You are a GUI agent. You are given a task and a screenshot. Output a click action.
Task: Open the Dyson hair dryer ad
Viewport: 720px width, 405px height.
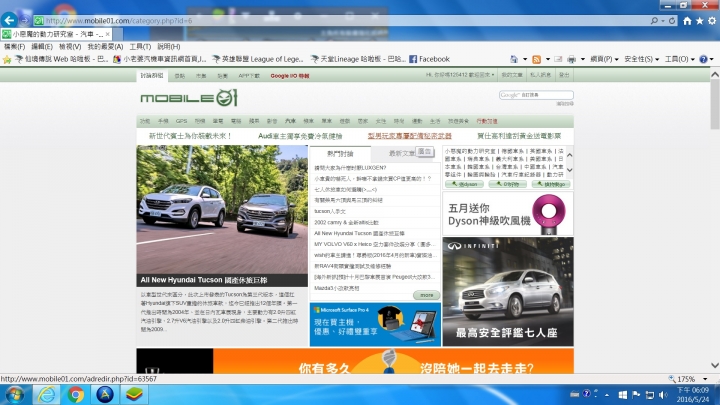[508, 214]
